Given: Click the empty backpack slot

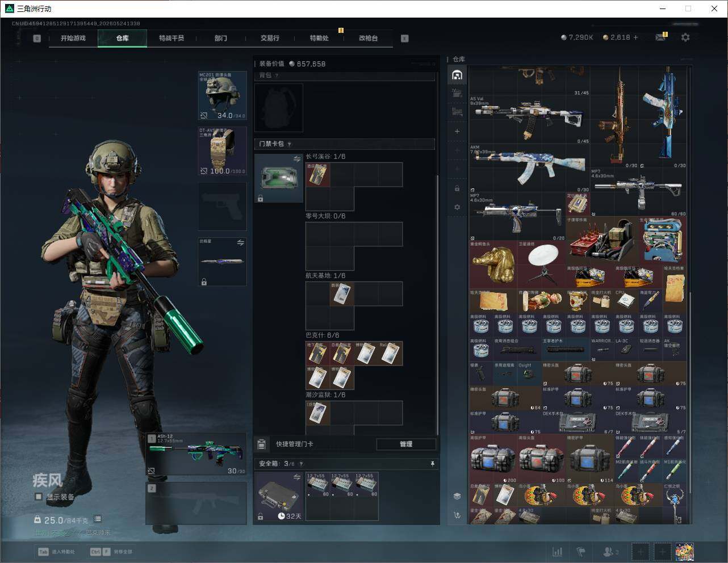Looking at the screenshot, I should (279, 108).
